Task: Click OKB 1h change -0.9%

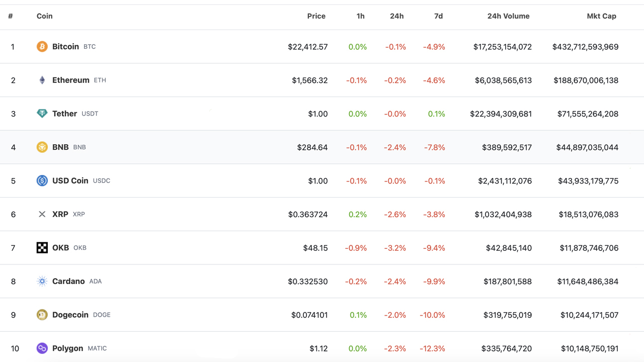Action: coord(356,248)
